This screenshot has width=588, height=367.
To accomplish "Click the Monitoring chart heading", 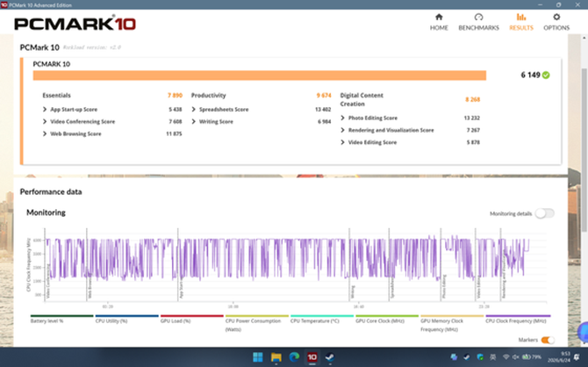I will tap(46, 212).
